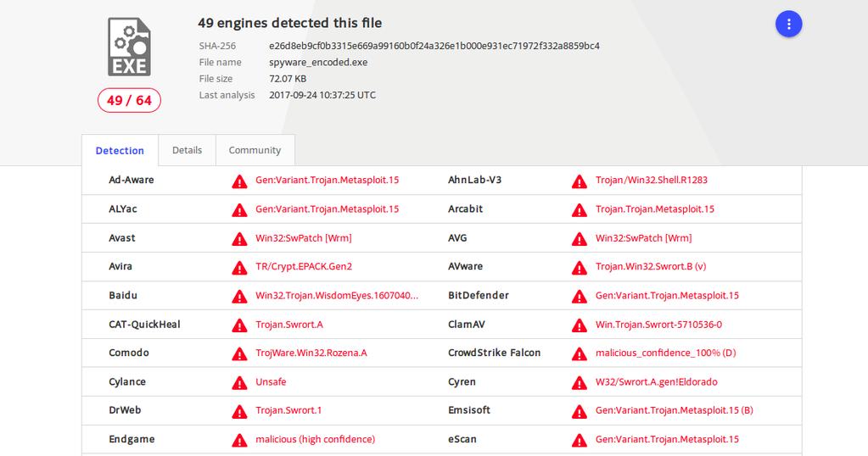This screenshot has width=868, height=456.
Task: Click the file name spyware_encoded.exe
Action: [318, 63]
